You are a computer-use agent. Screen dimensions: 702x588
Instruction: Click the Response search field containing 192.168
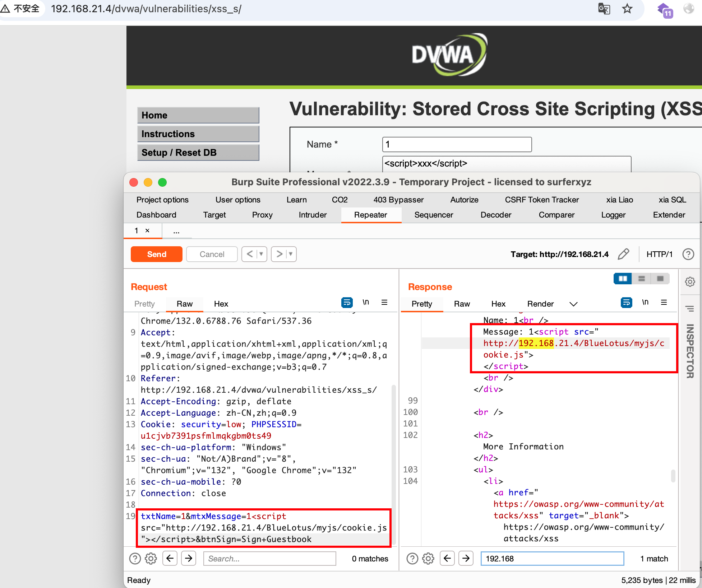pyautogui.click(x=552, y=559)
